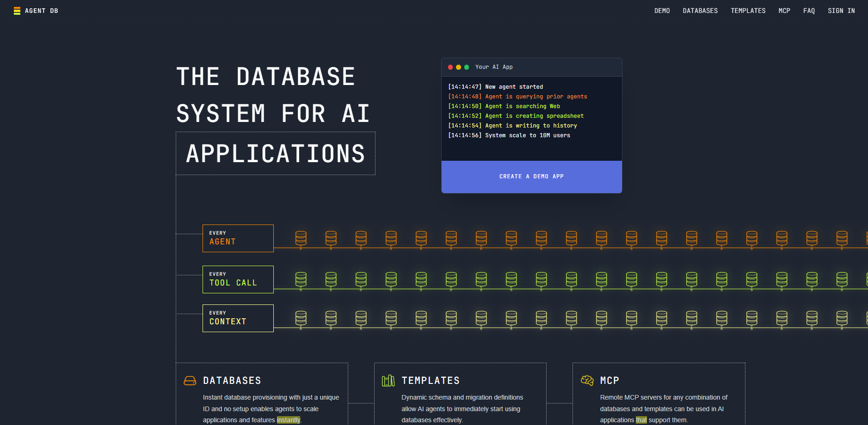Open Templates from the navigation bar

[x=748, y=11]
